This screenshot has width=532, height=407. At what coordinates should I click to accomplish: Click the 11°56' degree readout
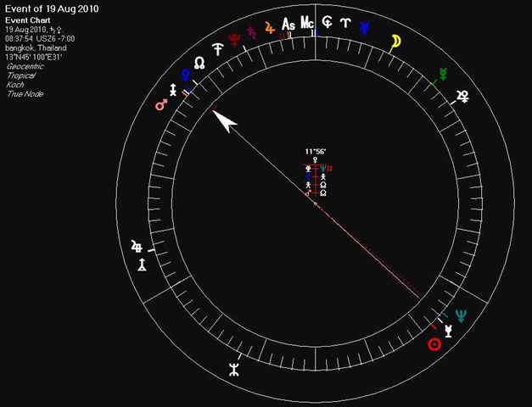316,152
